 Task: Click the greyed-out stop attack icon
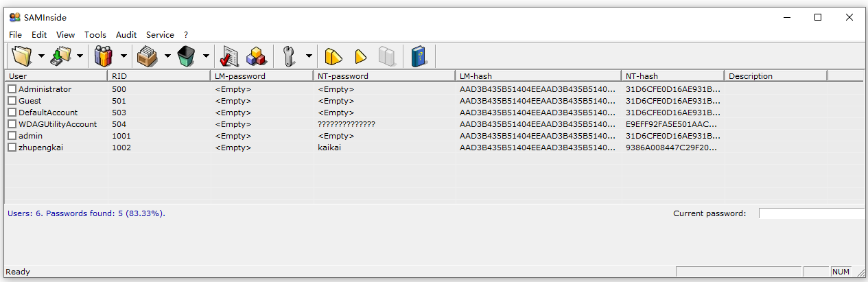pyautogui.click(x=387, y=56)
